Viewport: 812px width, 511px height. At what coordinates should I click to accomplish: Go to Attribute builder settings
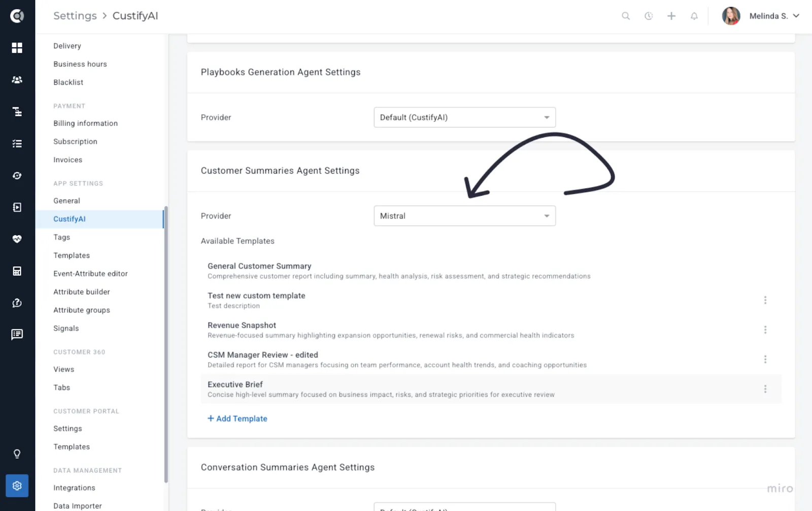coord(82,292)
